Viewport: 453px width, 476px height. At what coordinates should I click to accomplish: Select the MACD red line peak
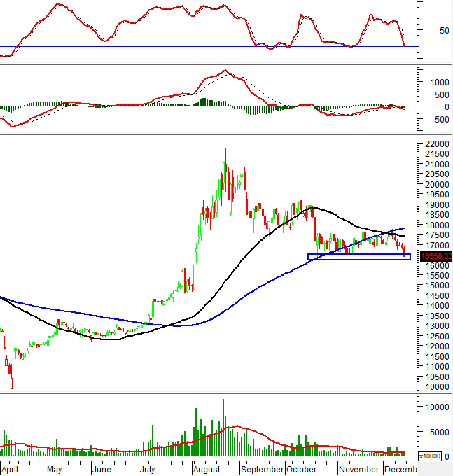click(225, 70)
